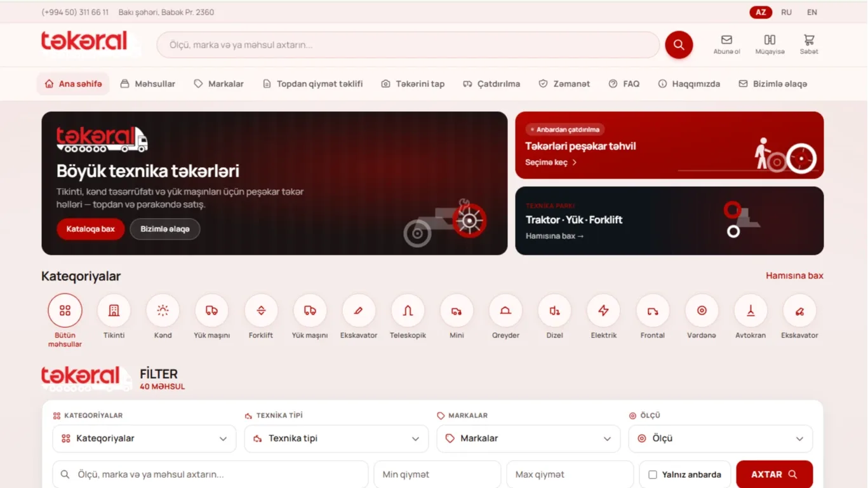Expand the Texnika tipi dropdown

[x=336, y=438]
